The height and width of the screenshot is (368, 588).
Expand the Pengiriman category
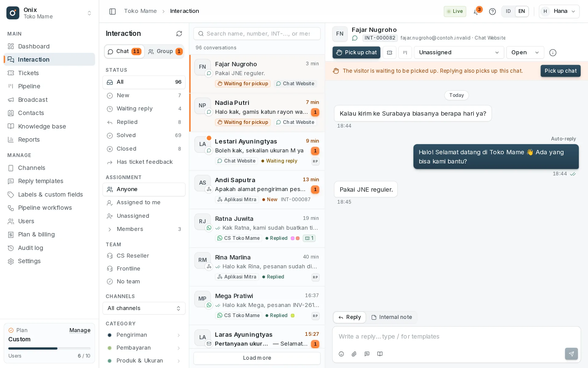[x=179, y=335]
